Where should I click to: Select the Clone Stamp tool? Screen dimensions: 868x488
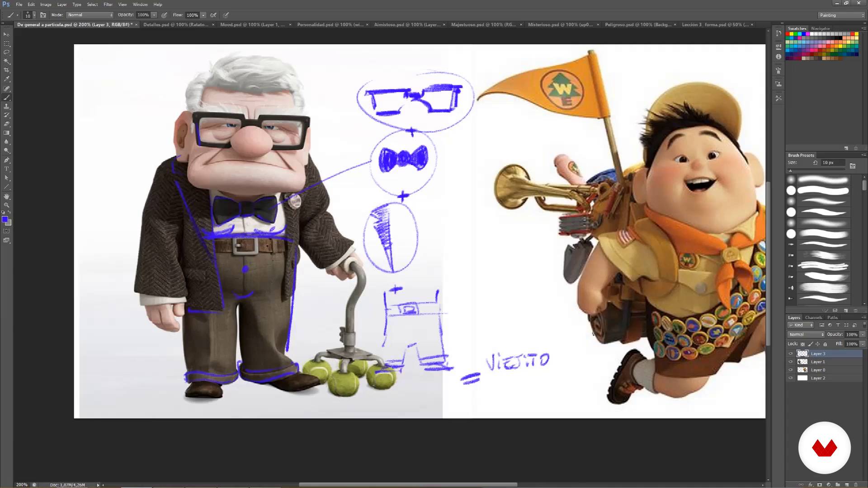(6, 107)
